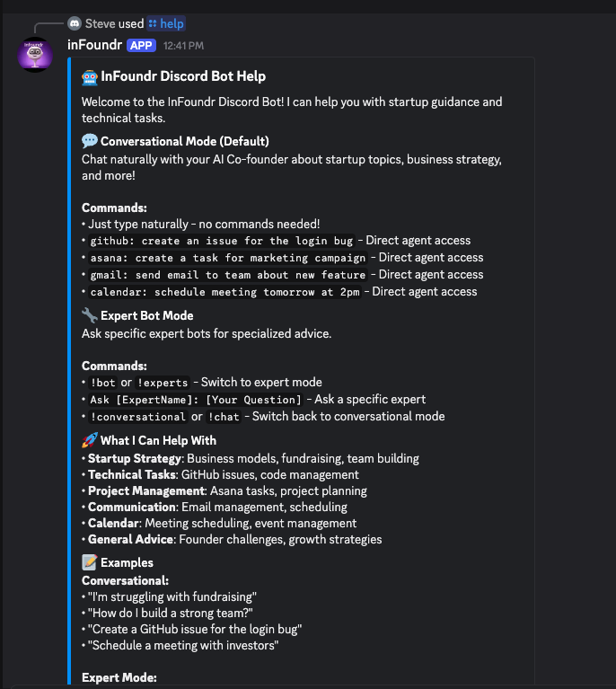The width and height of the screenshot is (616, 689).
Task: Click the APP badge next to inFoundr
Action: point(142,45)
